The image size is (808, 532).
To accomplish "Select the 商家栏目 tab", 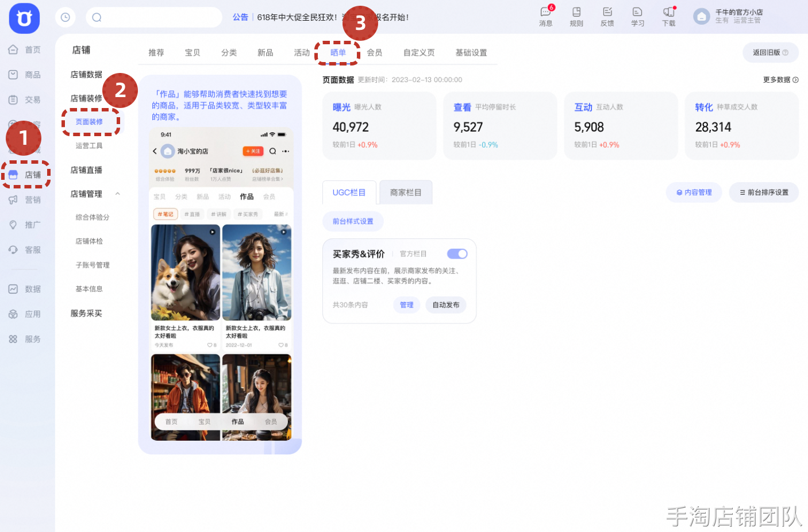I will coord(406,192).
